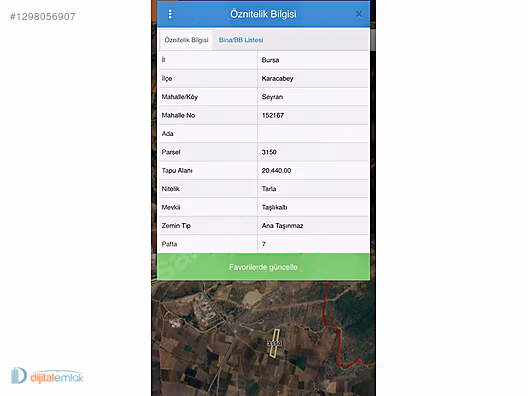
Task: Select the Ana Taşınmaz value cell
Action: (313, 226)
